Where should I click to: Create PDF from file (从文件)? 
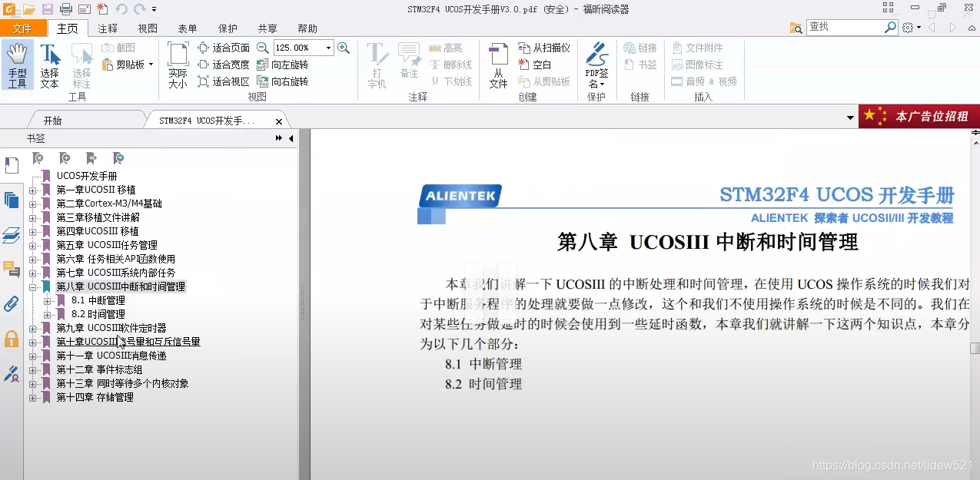pos(498,65)
